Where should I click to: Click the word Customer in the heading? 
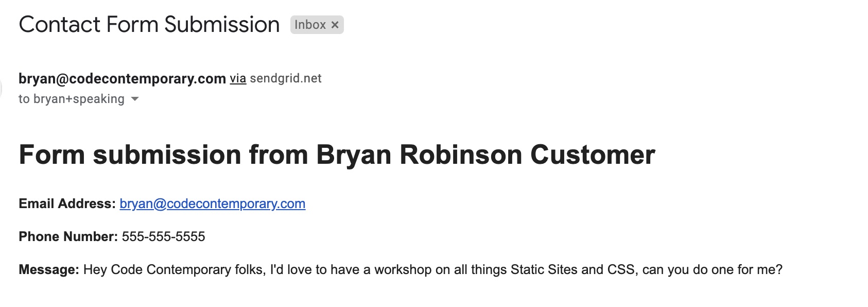point(593,155)
